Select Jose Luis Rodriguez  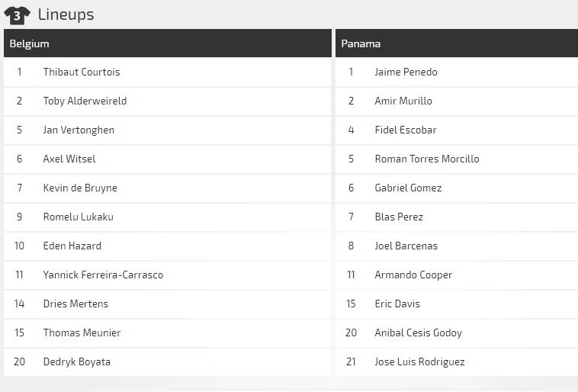(x=419, y=362)
